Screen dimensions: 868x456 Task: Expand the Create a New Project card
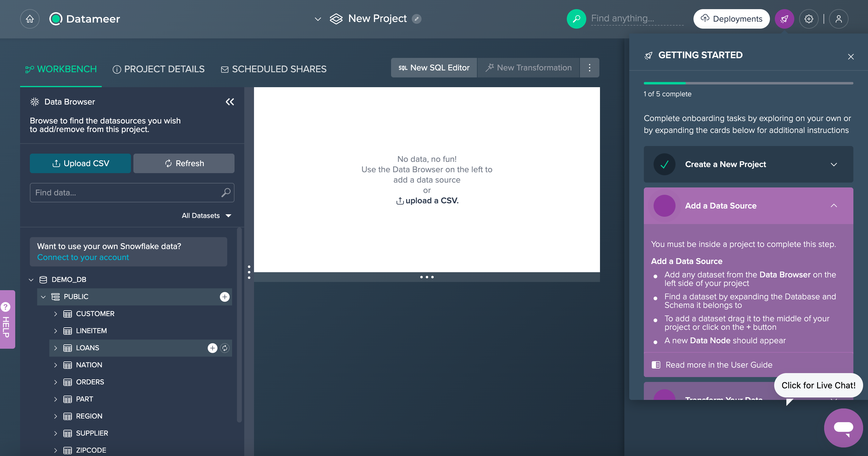[x=834, y=164]
